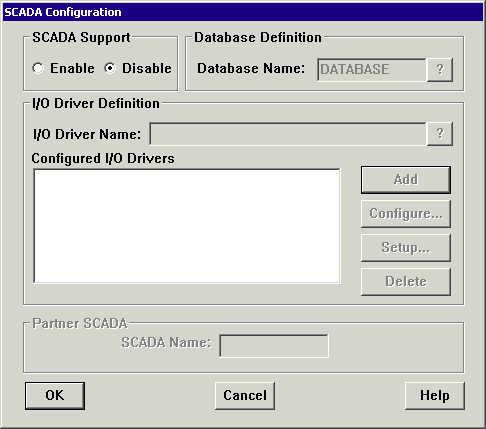This screenshot has width=486, height=429.
Task: Focus the I/O Driver Name text box
Action: tap(288, 134)
